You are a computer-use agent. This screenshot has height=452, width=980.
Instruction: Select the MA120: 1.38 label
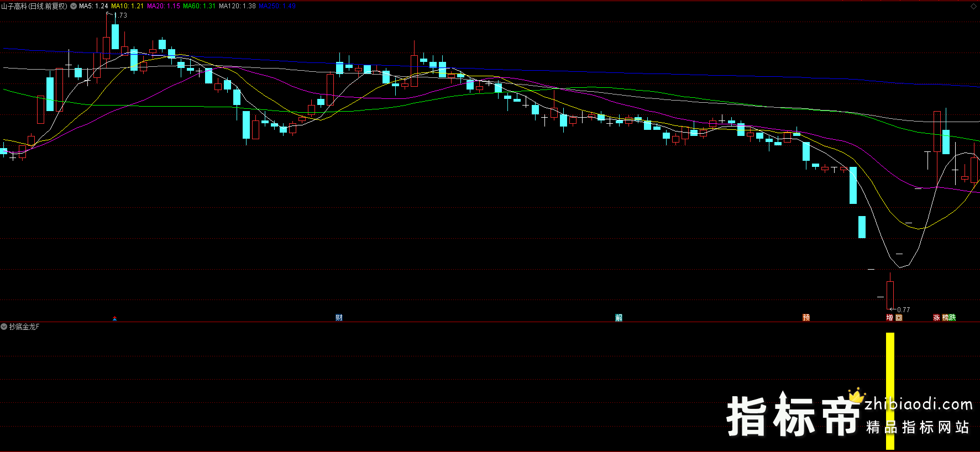(x=237, y=6)
